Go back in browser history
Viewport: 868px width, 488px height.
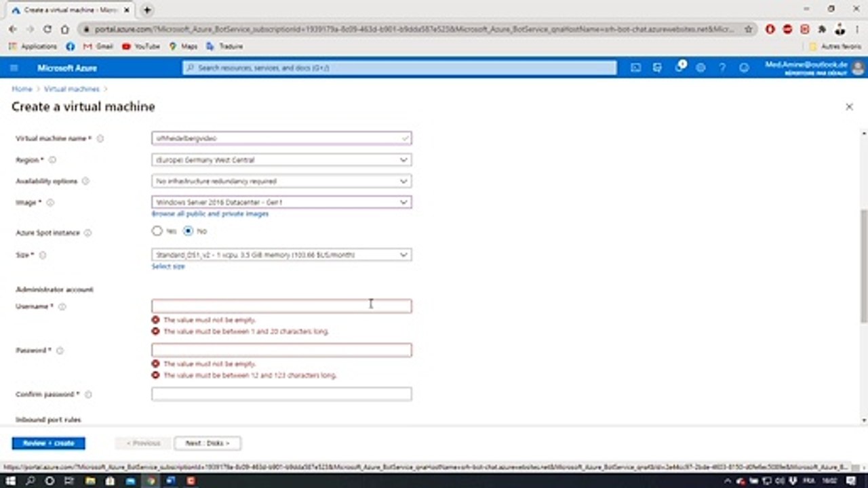[12, 29]
